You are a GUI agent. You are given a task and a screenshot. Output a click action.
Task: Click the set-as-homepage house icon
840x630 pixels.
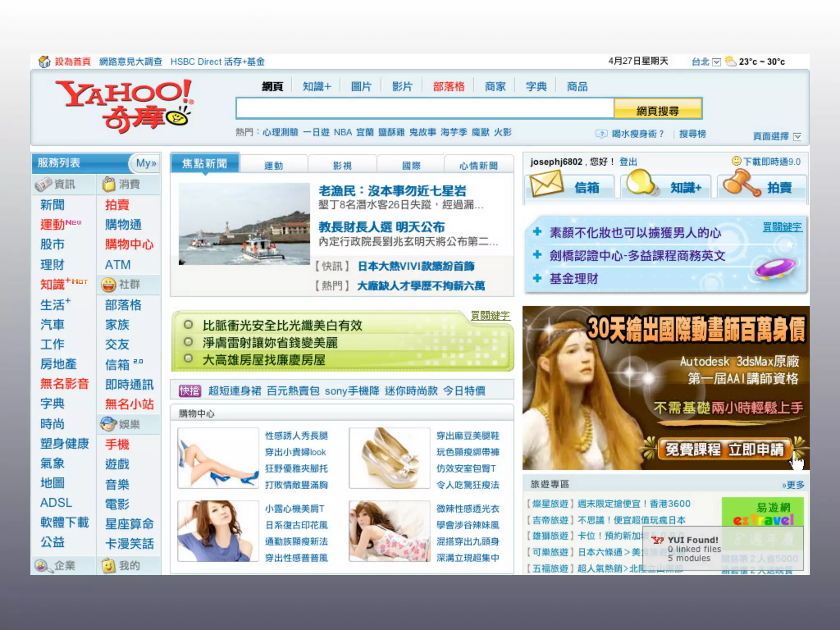tap(44, 62)
